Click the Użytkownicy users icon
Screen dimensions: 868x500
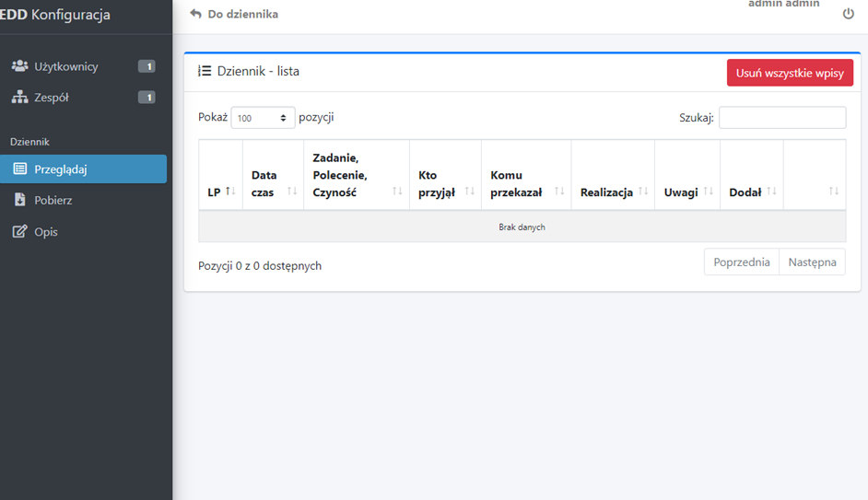[x=19, y=66]
